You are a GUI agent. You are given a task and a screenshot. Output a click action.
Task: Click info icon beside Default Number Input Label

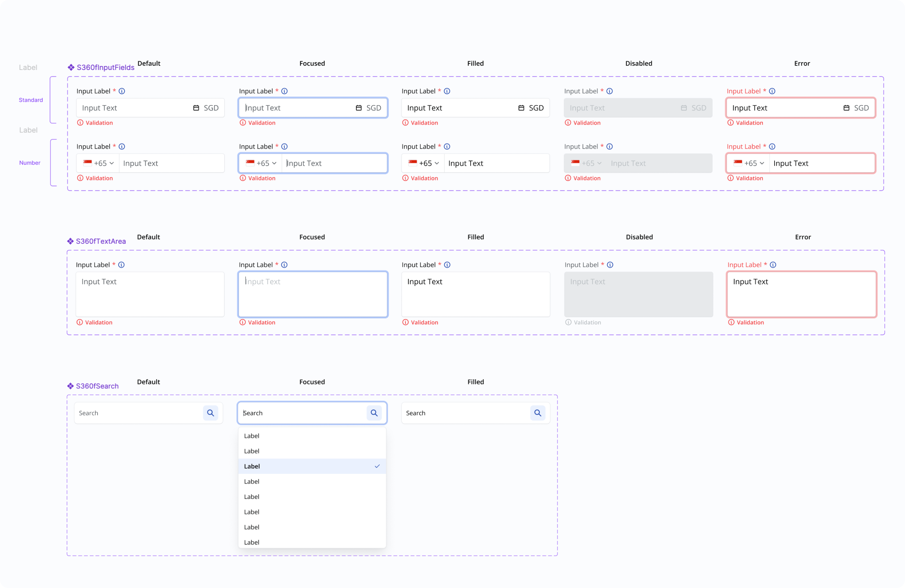(x=122, y=147)
